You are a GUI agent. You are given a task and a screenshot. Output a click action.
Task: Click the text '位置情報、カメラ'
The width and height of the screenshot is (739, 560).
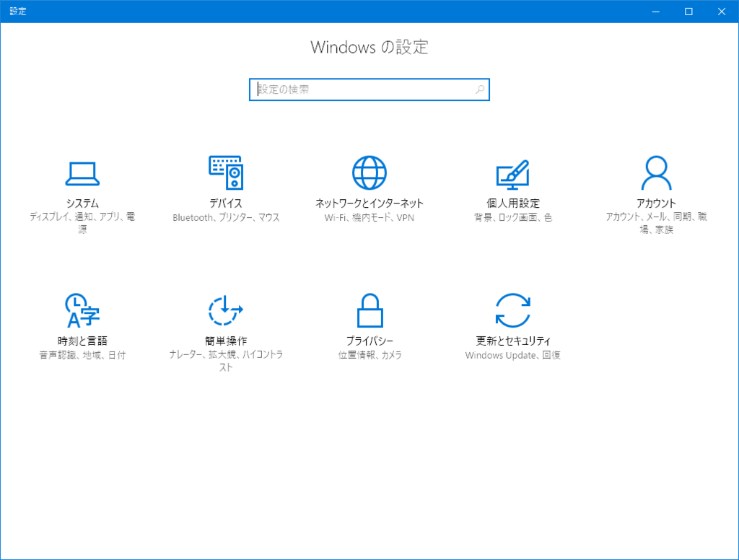coord(370,355)
